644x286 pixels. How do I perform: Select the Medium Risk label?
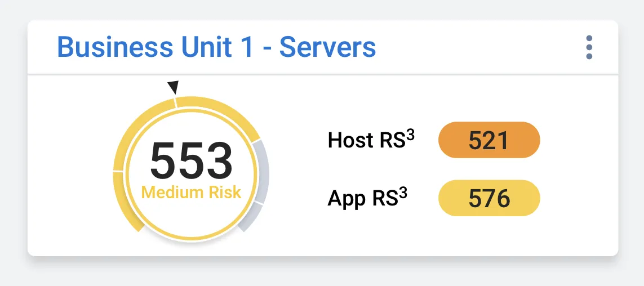tap(192, 193)
